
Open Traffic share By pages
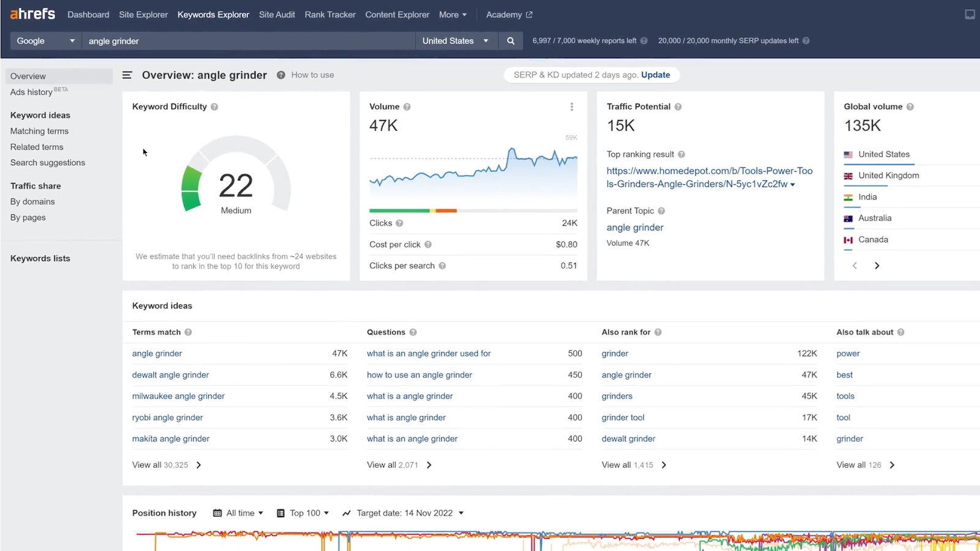click(28, 217)
